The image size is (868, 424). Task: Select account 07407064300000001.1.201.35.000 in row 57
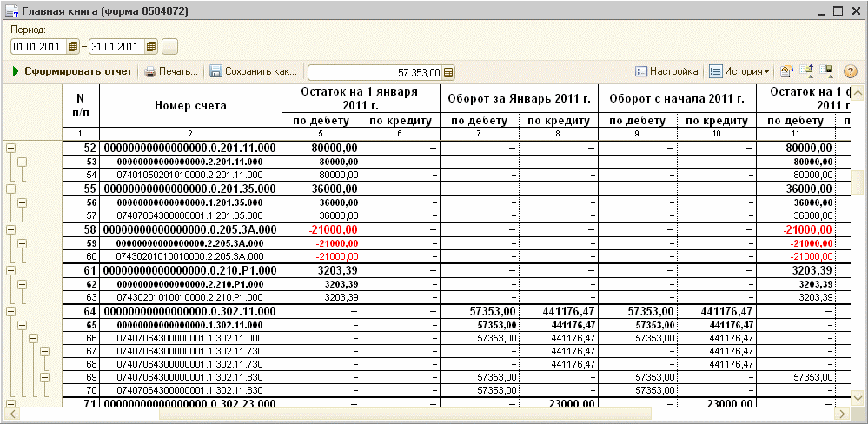point(189,215)
